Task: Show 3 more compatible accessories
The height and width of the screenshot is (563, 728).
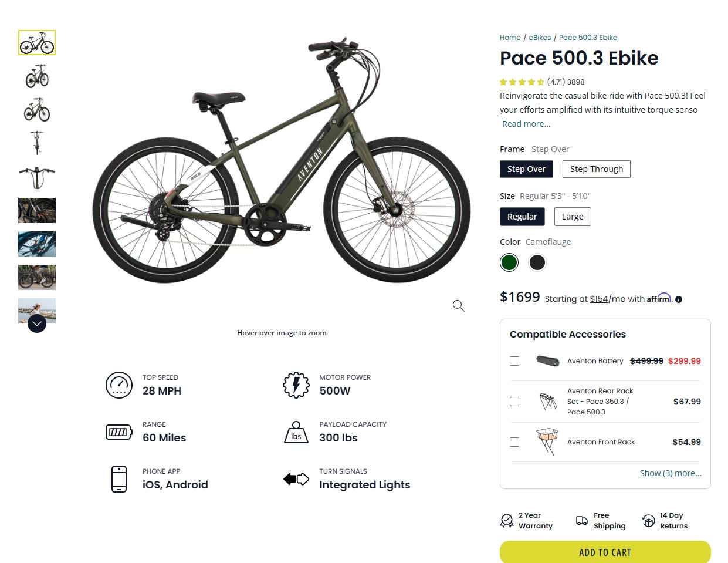Action: tap(671, 473)
